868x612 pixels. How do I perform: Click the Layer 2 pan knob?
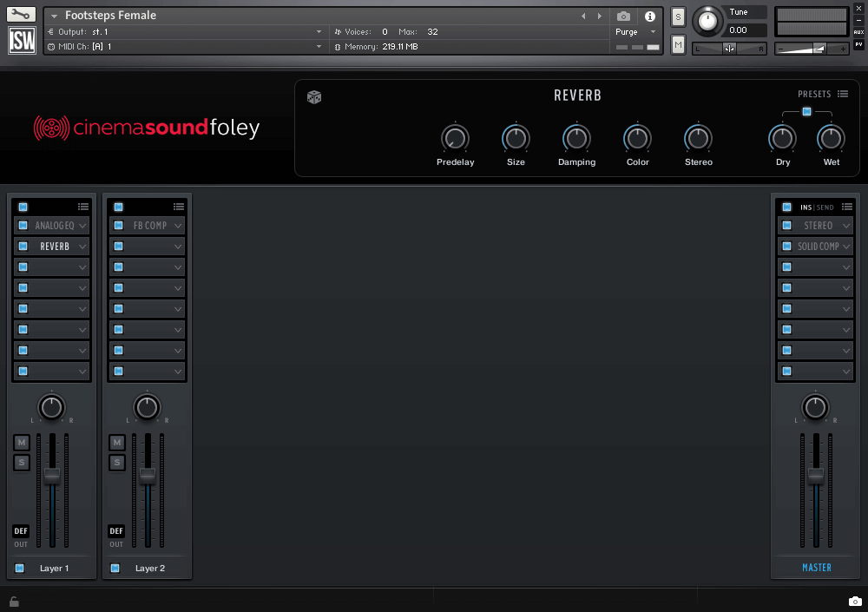pos(147,407)
